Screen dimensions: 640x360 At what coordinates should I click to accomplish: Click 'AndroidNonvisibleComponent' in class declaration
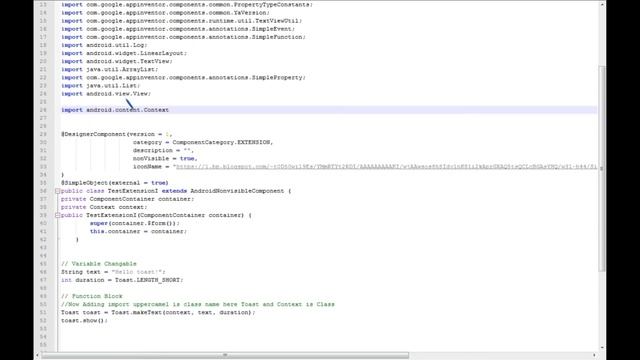tap(237, 191)
